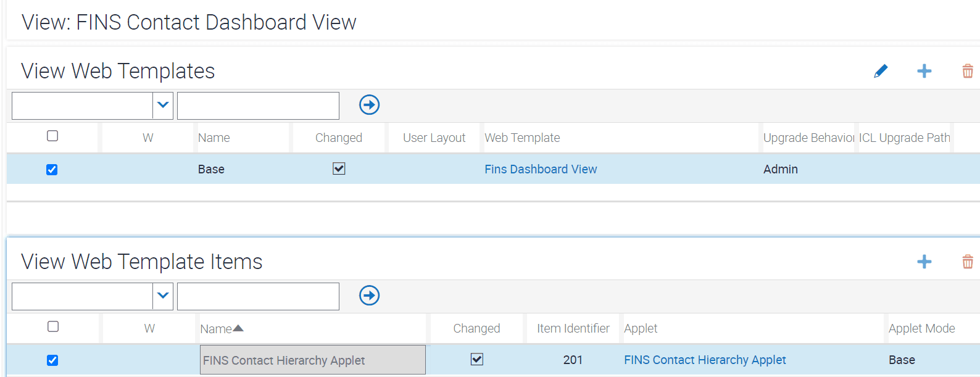The height and width of the screenshot is (377, 980).
Task: Edit the FINS Contact Hierarchy Applet name field
Action: pyautogui.click(x=313, y=360)
